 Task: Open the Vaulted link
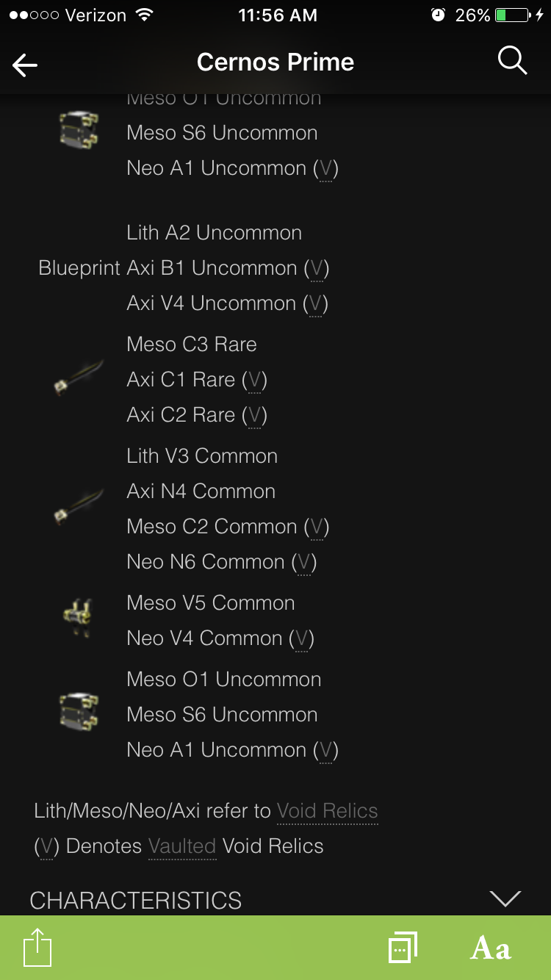pos(182,846)
